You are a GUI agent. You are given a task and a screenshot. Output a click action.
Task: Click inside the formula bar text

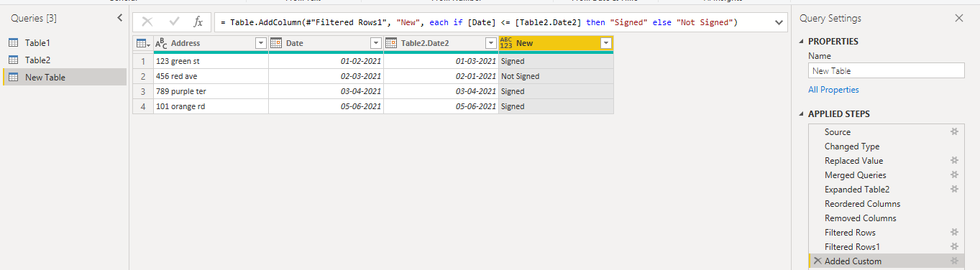[480, 23]
